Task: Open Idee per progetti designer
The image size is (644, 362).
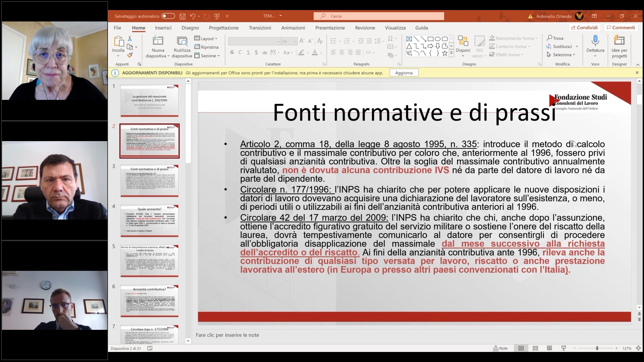Action: click(619, 42)
